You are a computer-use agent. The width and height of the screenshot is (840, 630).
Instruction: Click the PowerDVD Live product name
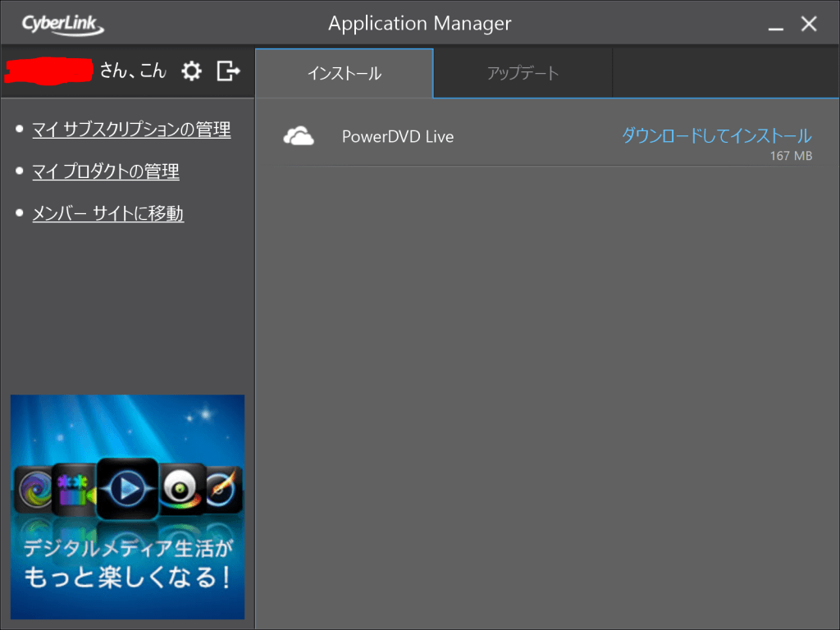398,137
